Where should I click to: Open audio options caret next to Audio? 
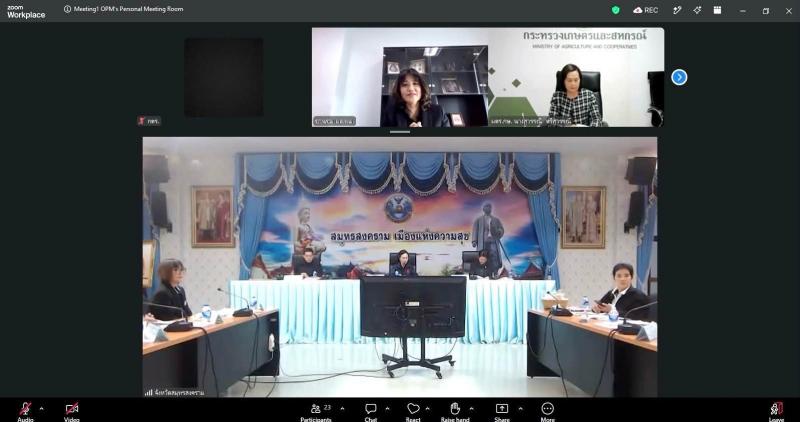coord(41,409)
